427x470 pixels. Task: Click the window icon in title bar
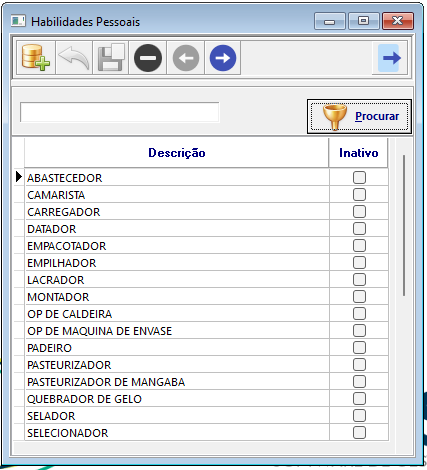click(x=18, y=21)
